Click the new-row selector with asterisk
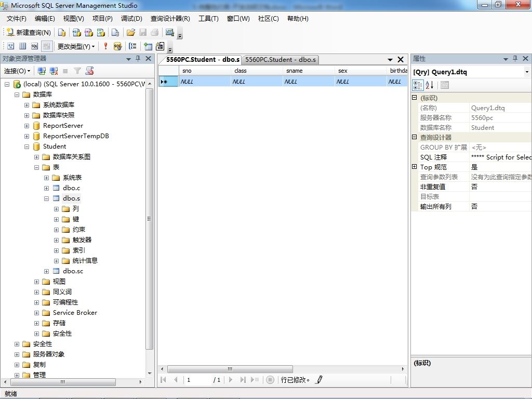This screenshot has height=399, width=532. point(168,82)
